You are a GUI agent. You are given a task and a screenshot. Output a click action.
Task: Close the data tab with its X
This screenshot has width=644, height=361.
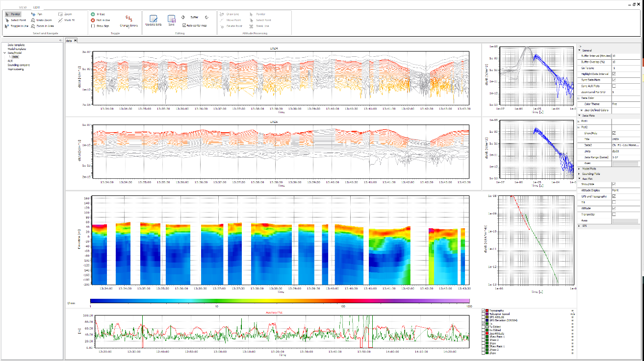(x=76, y=41)
